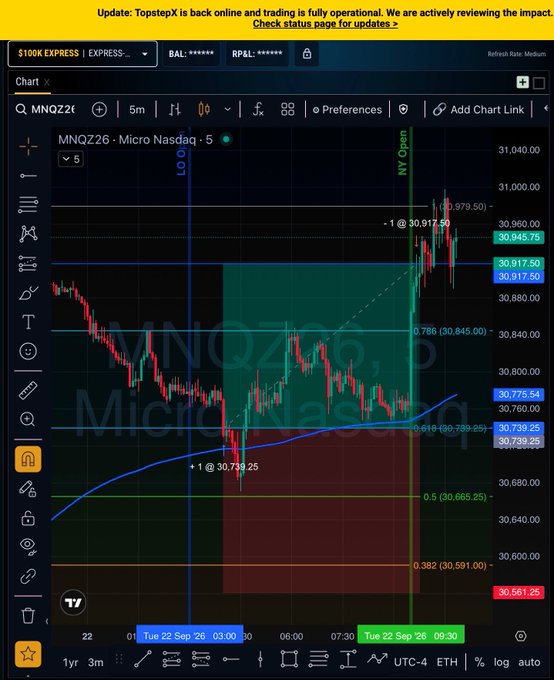Pick the price range favorite tool
This screenshot has height=680, width=554.
(x=348, y=659)
